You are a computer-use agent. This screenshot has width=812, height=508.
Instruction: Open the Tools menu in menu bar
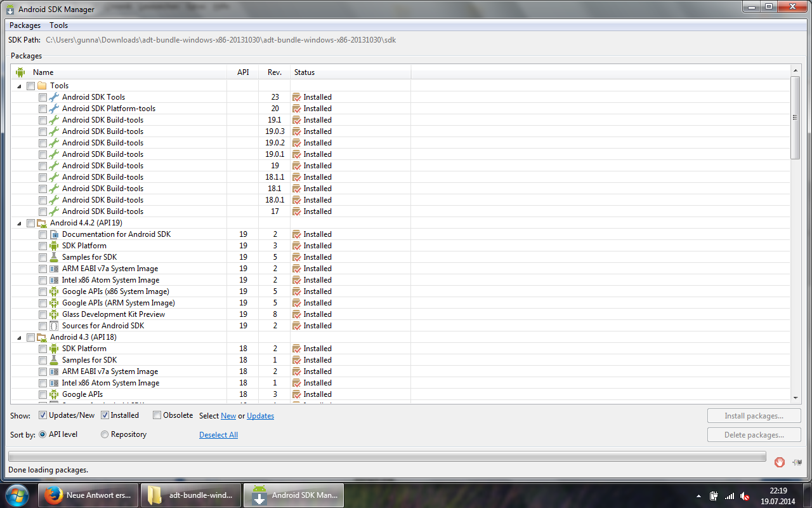point(58,25)
